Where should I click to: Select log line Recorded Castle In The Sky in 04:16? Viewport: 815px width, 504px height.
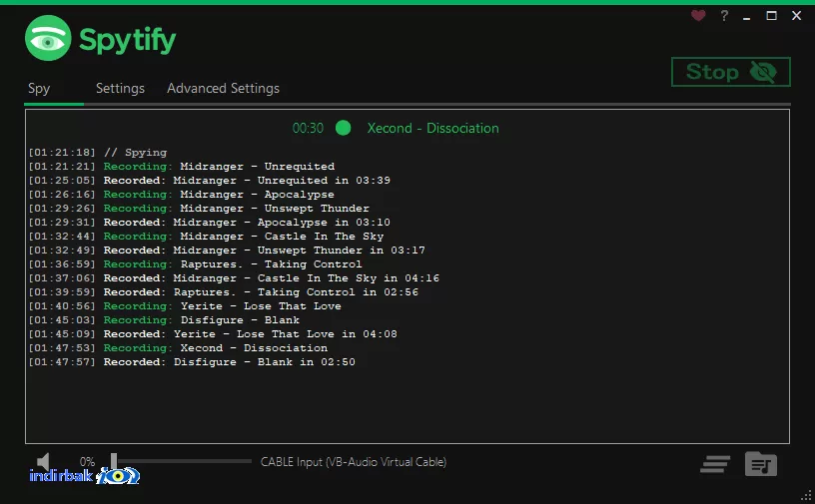(234, 278)
